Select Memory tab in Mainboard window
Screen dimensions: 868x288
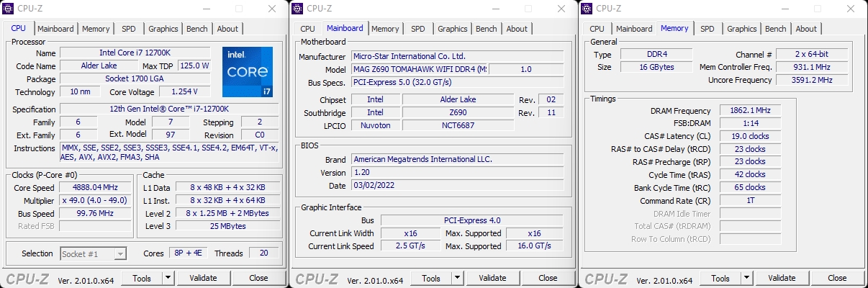385,29
